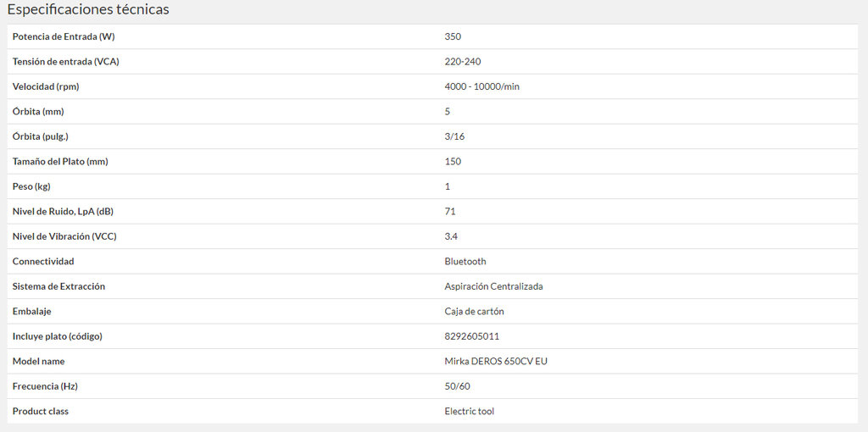868x432 pixels.
Task: Select the 'Peso (kg)' row label
Action: click(x=31, y=186)
